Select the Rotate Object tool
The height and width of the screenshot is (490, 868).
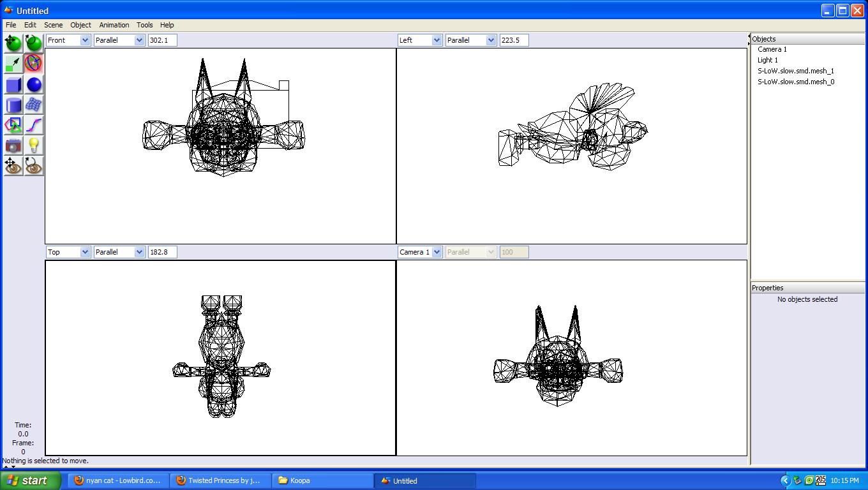tap(33, 43)
